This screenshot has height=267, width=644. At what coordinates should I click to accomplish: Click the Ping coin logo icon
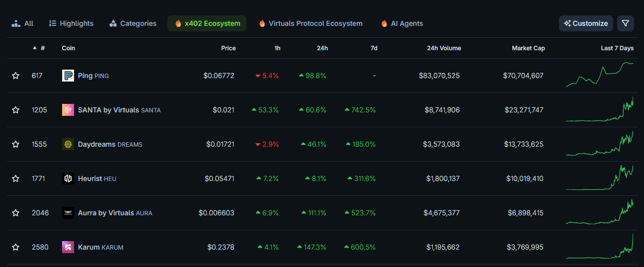[x=68, y=76]
